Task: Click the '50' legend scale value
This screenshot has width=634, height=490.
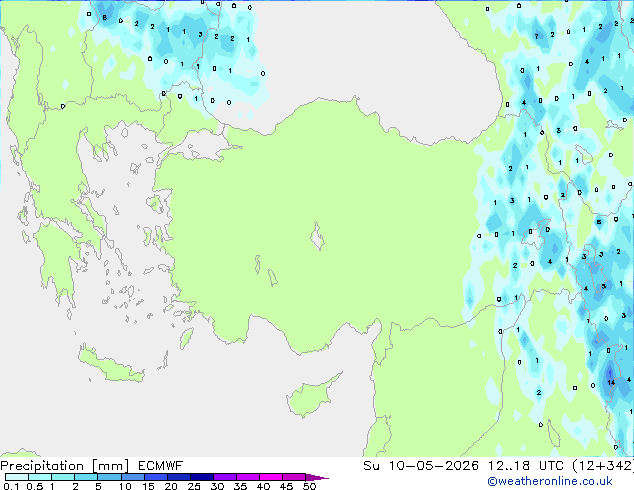Action: (x=309, y=486)
